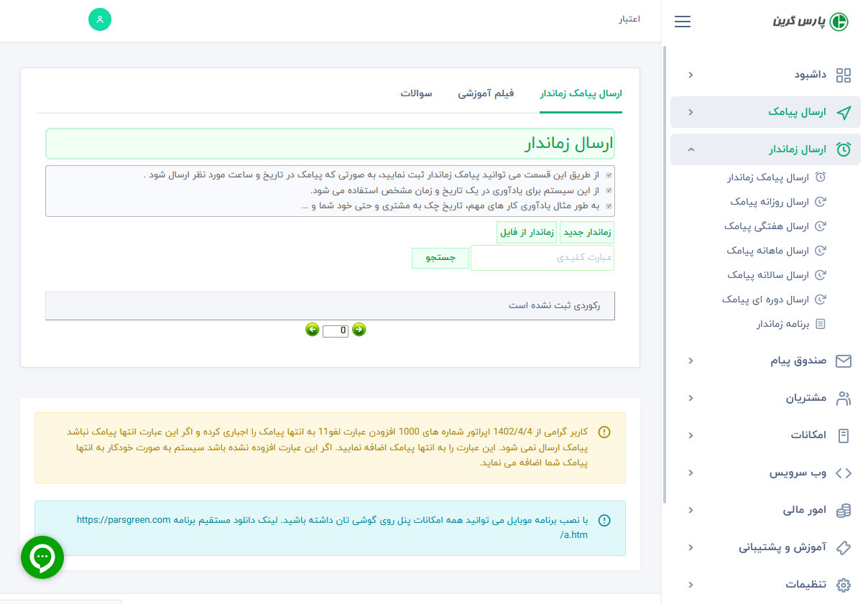Click the زماندار جدید button

[587, 232]
